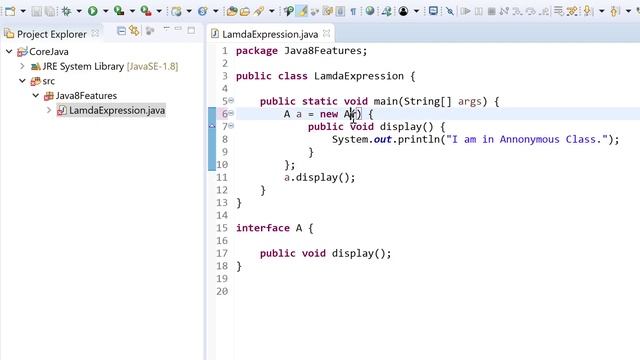Select CoreJava project in tree
This screenshot has width=640, height=360.
49,51
